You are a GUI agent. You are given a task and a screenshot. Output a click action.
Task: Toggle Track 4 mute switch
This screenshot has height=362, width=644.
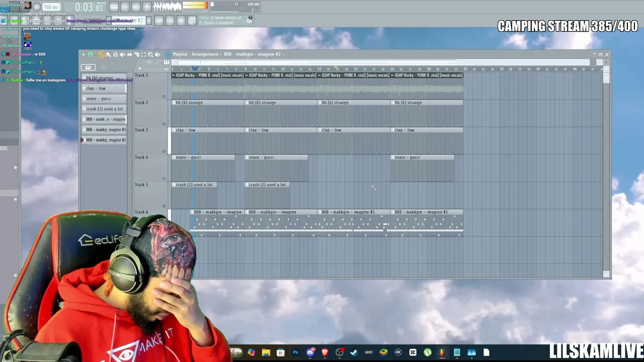point(164,178)
